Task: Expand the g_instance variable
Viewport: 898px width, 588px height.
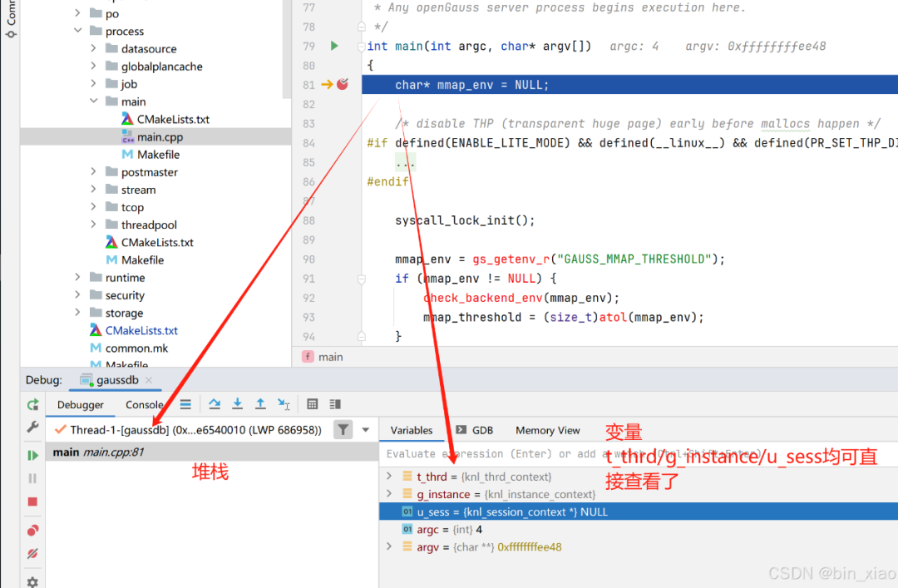Action: (x=389, y=493)
